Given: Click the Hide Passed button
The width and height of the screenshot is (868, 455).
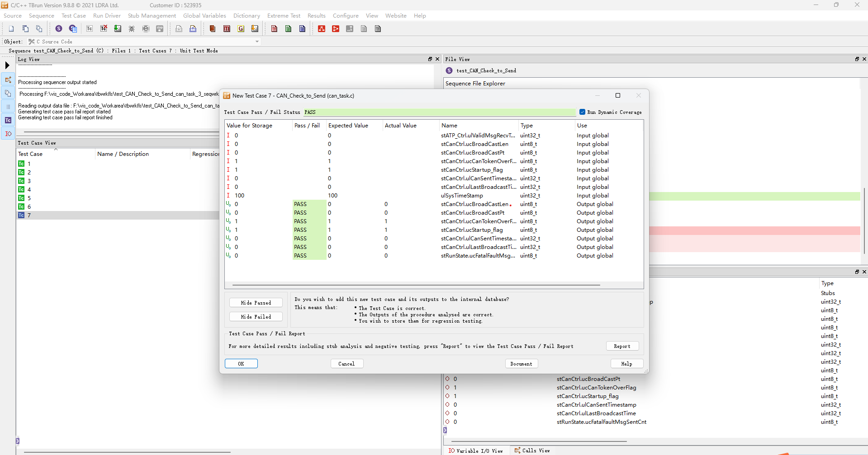Looking at the screenshot, I should tap(256, 303).
